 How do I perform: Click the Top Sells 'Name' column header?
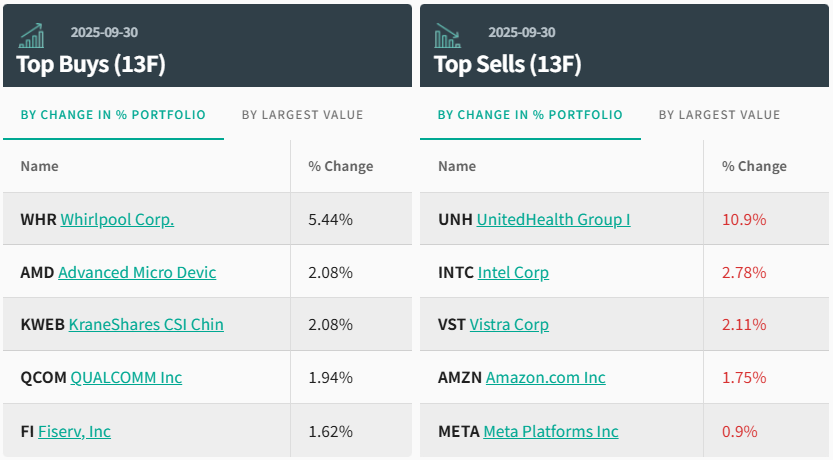click(457, 166)
